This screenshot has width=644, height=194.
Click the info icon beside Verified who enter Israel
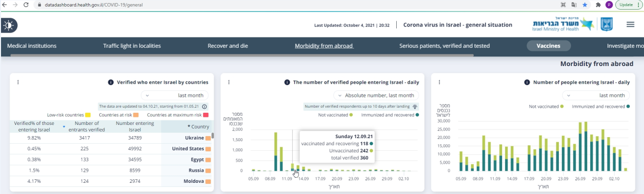(110, 82)
